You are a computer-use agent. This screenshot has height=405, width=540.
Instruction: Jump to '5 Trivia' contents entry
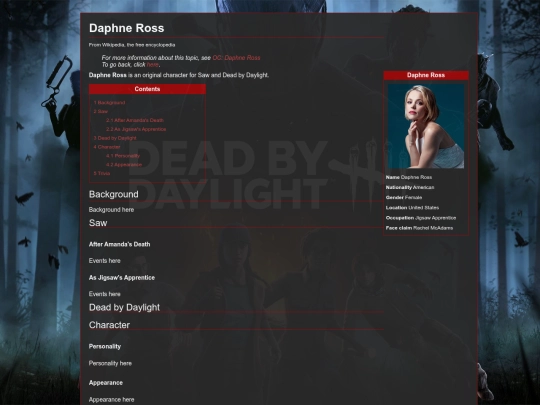(x=102, y=173)
